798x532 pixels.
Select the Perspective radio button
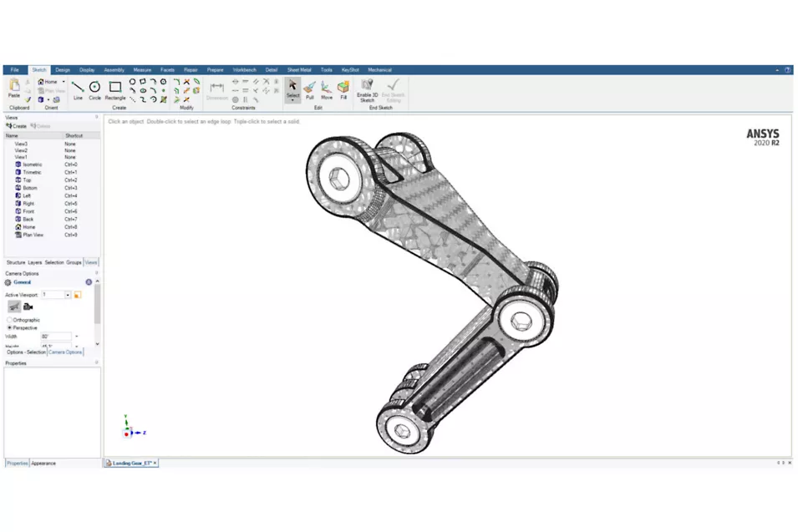10,327
